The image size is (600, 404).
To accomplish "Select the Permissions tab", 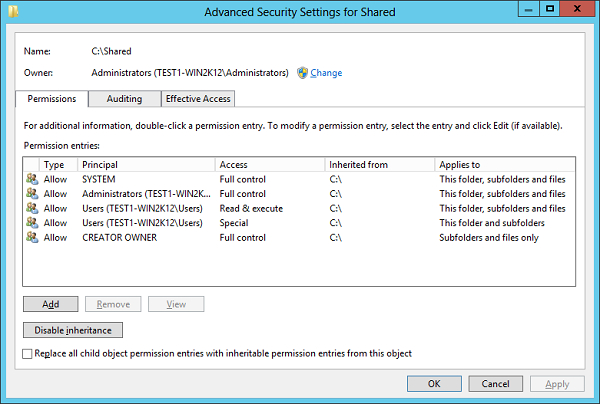I will 52,99.
